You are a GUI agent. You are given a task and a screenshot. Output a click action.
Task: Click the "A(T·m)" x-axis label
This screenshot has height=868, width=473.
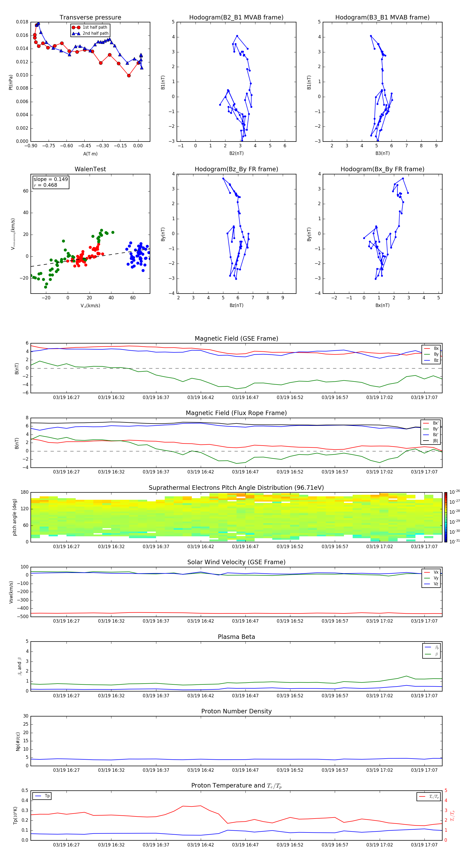(90, 154)
